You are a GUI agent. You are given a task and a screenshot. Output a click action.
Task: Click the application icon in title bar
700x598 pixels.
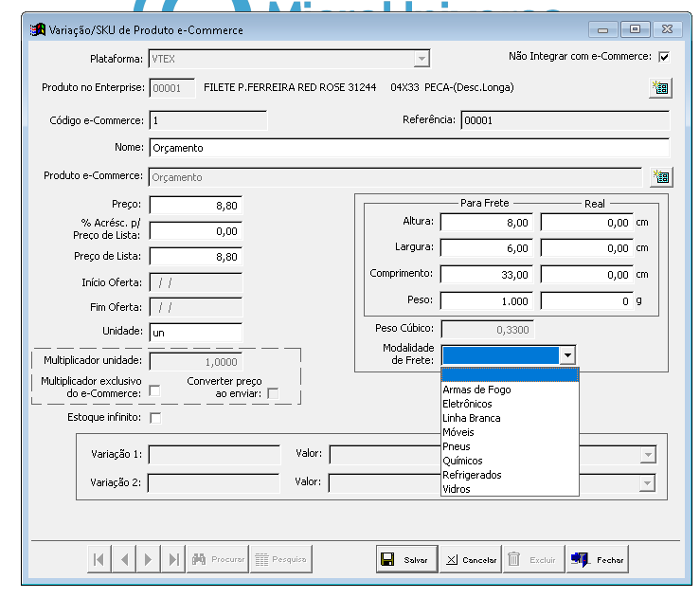pyautogui.click(x=38, y=30)
